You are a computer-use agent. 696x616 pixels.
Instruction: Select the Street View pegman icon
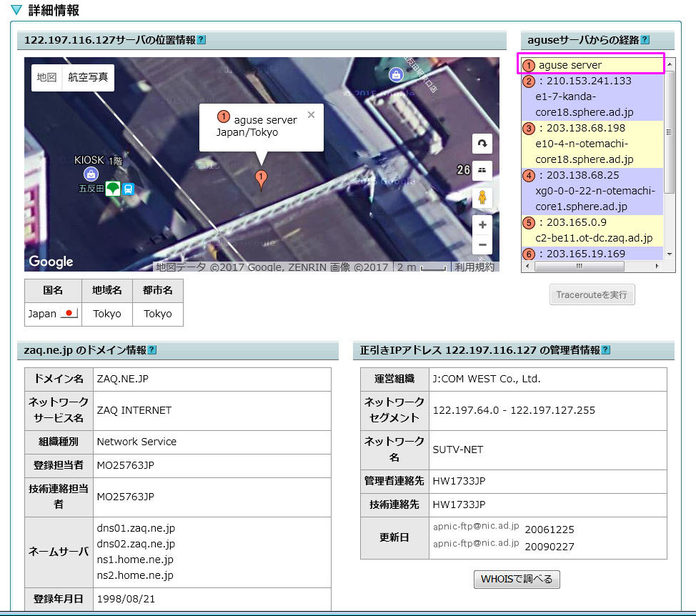(x=482, y=197)
